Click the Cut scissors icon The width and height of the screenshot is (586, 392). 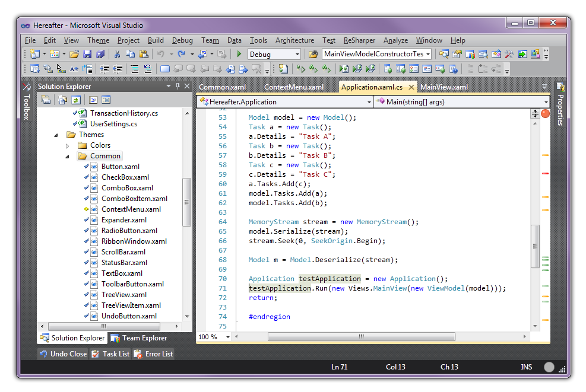click(117, 54)
